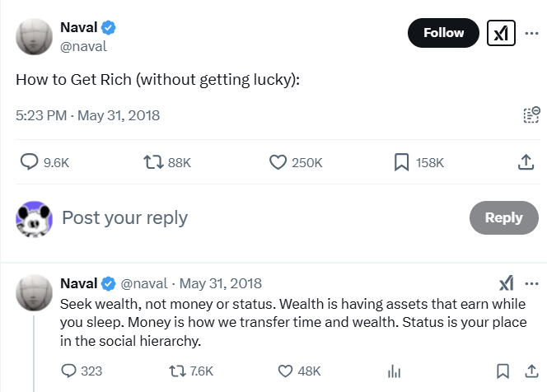Screen dimensions: 547x392
Task: Share the main post
Action: pos(526,163)
